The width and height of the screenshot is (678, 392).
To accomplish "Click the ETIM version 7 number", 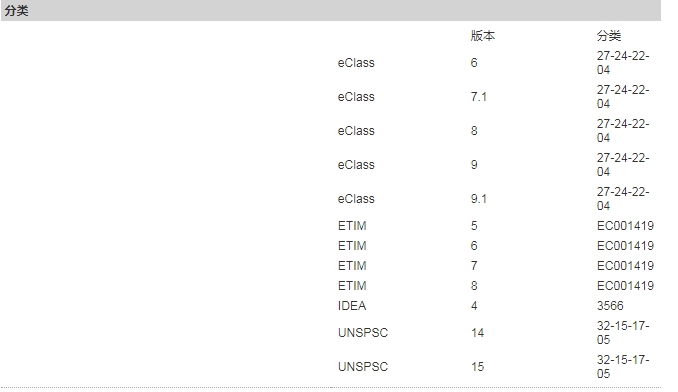I will tap(474, 266).
